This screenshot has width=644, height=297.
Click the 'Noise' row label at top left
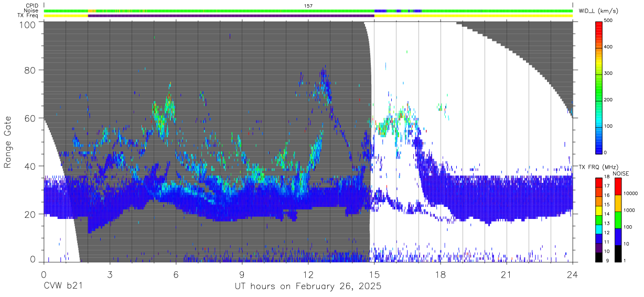pyautogui.click(x=32, y=10)
